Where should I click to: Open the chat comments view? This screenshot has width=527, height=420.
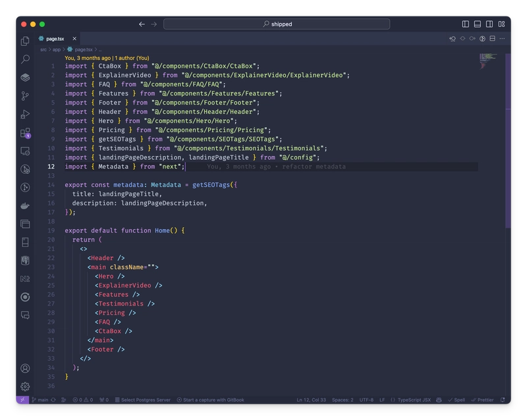pyautogui.click(x=25, y=315)
